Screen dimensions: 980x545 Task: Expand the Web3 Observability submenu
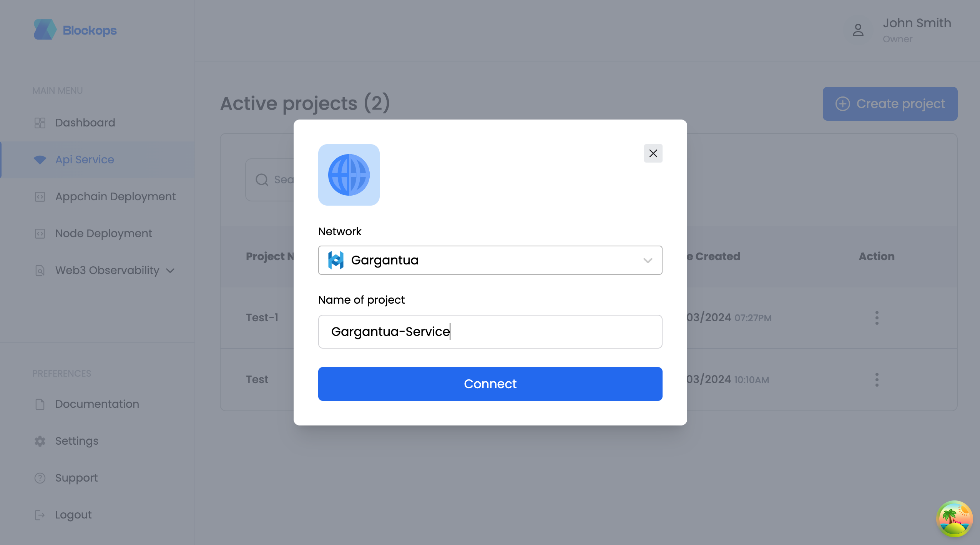coord(170,271)
